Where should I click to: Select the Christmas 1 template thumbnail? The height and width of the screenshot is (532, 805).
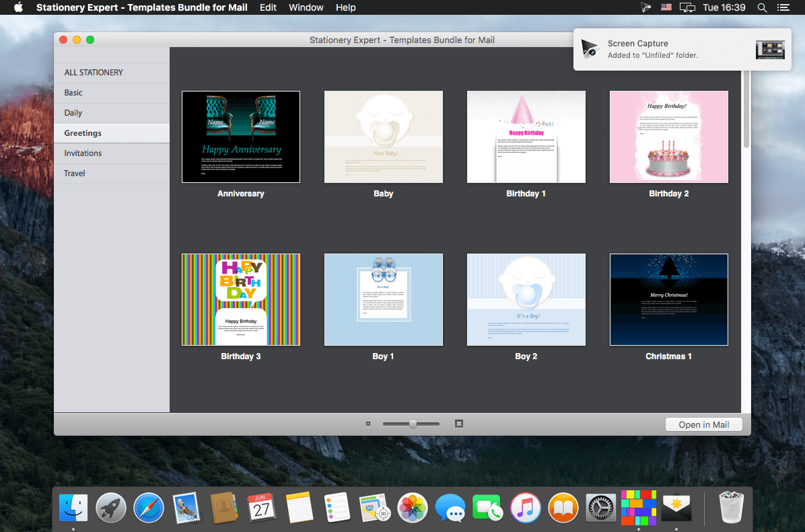(x=669, y=299)
